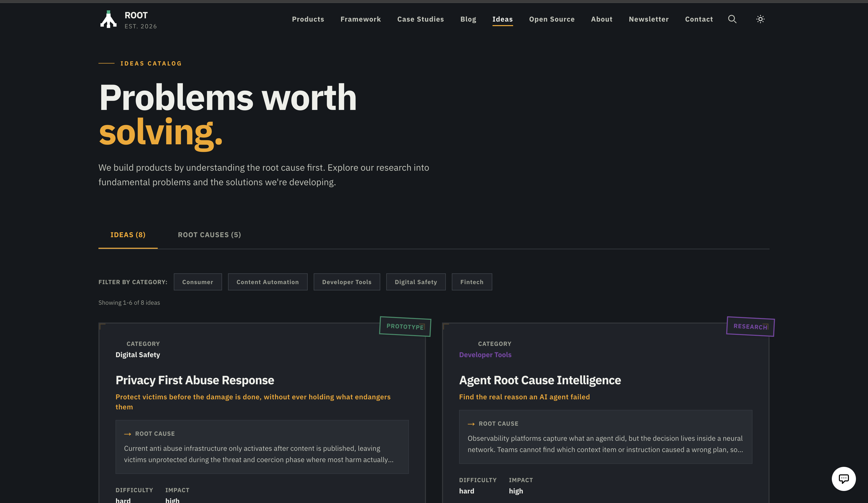Viewport: 868px width, 503px height.
Task: Select the Ideas nav item
Action: (502, 19)
